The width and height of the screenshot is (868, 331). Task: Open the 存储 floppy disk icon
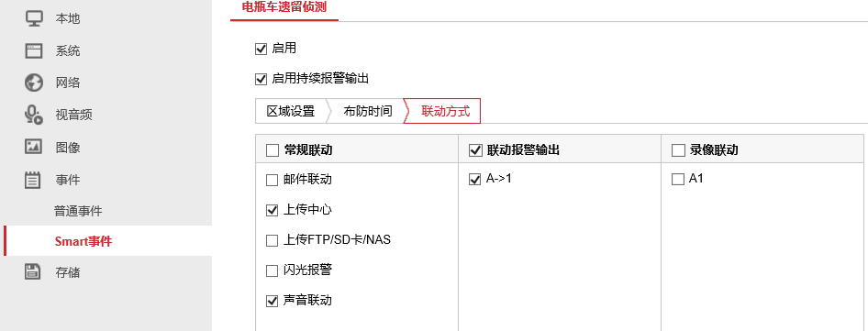pos(34,271)
